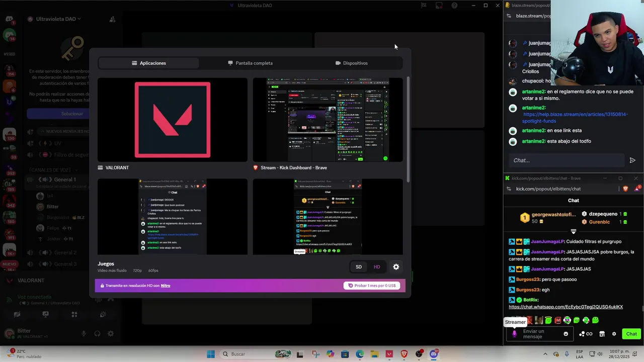Open Discord direct messages home icon

click(9, 19)
